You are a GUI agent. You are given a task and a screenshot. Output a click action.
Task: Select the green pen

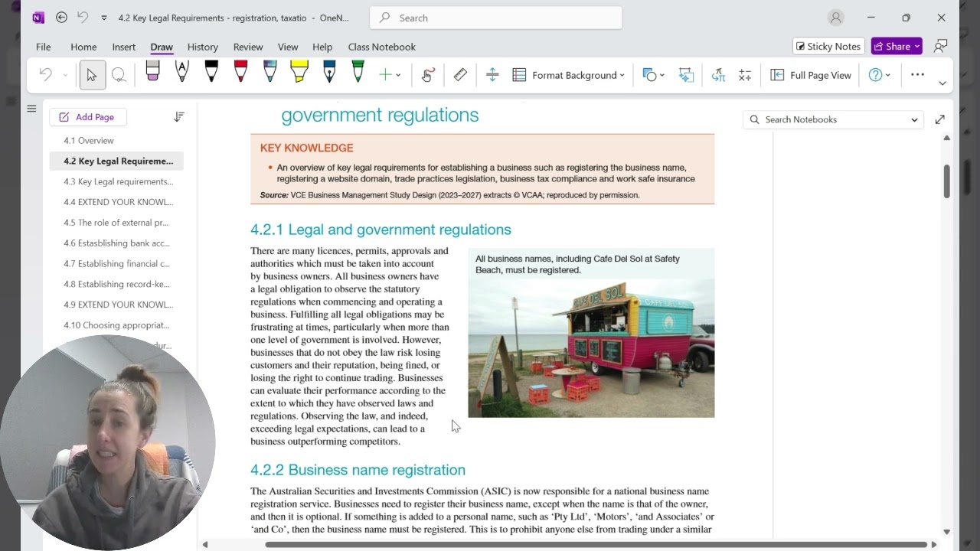pos(358,72)
